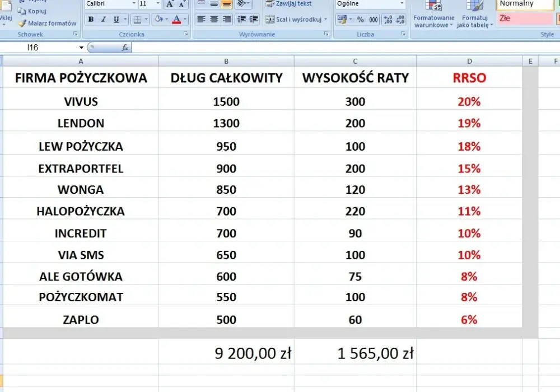Viewport: 560px width, 392px height.
Task: Apply the red font color
Action: 176,19
